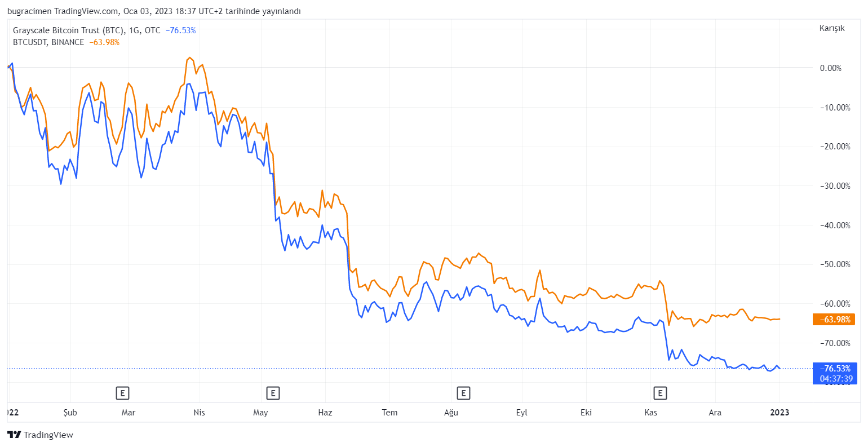Click the blue -76.53% price axis tag
This screenshot has height=447, width=868.
tap(835, 369)
